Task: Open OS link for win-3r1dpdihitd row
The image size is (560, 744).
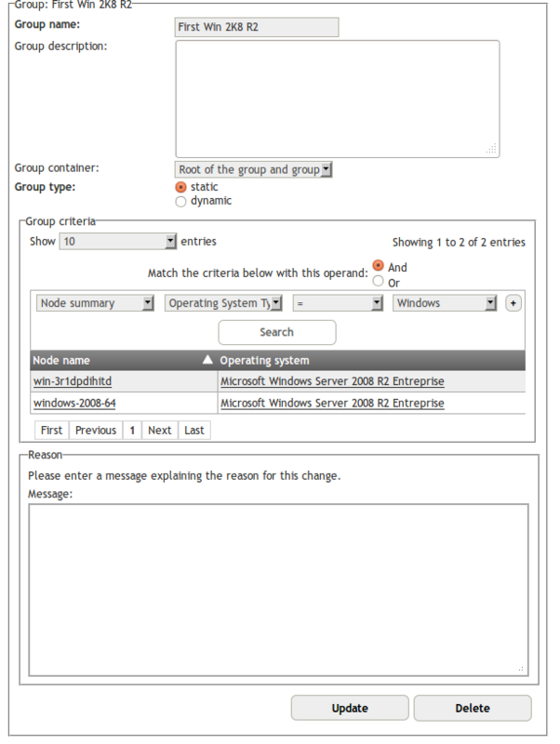Action: (x=332, y=381)
